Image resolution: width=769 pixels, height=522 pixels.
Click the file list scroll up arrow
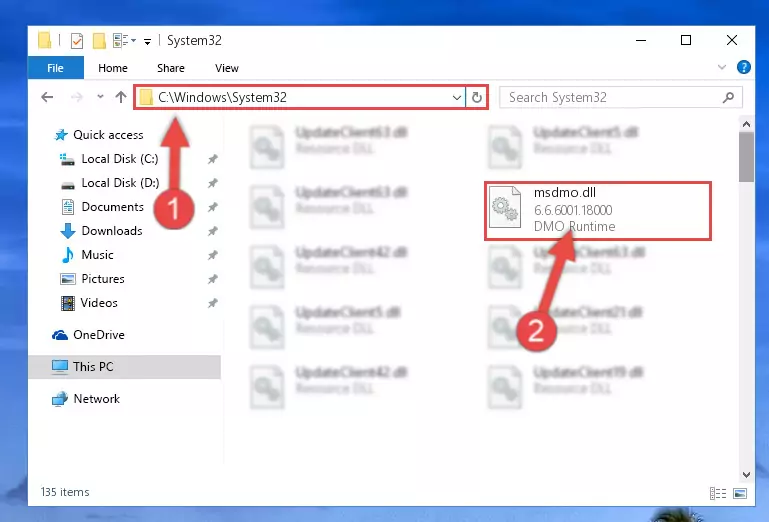point(746,124)
